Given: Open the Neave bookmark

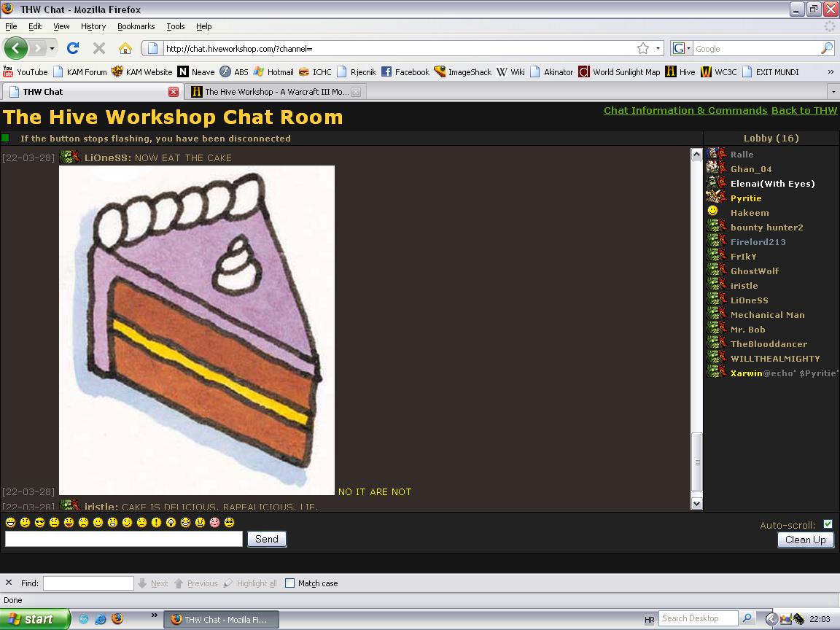Looking at the screenshot, I should tap(196, 71).
